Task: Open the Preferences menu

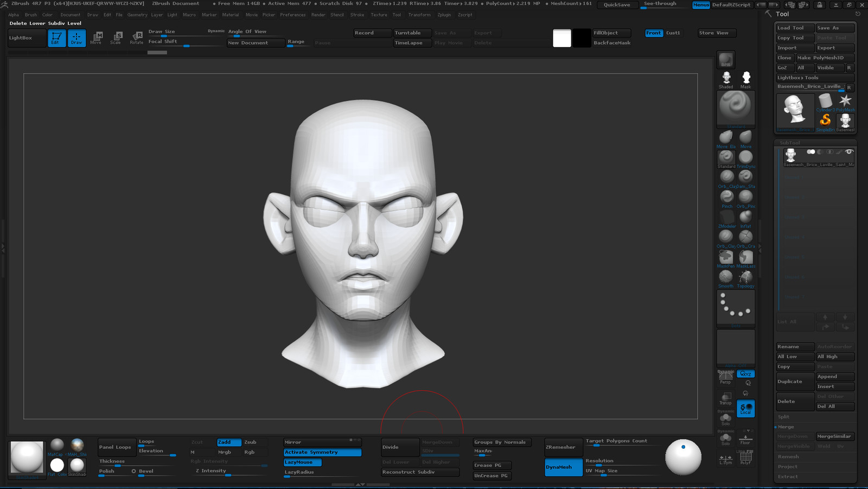Action: (x=293, y=15)
